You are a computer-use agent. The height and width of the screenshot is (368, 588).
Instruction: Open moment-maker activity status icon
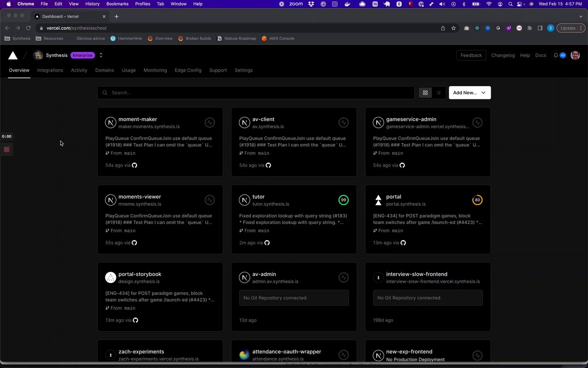coord(209,122)
